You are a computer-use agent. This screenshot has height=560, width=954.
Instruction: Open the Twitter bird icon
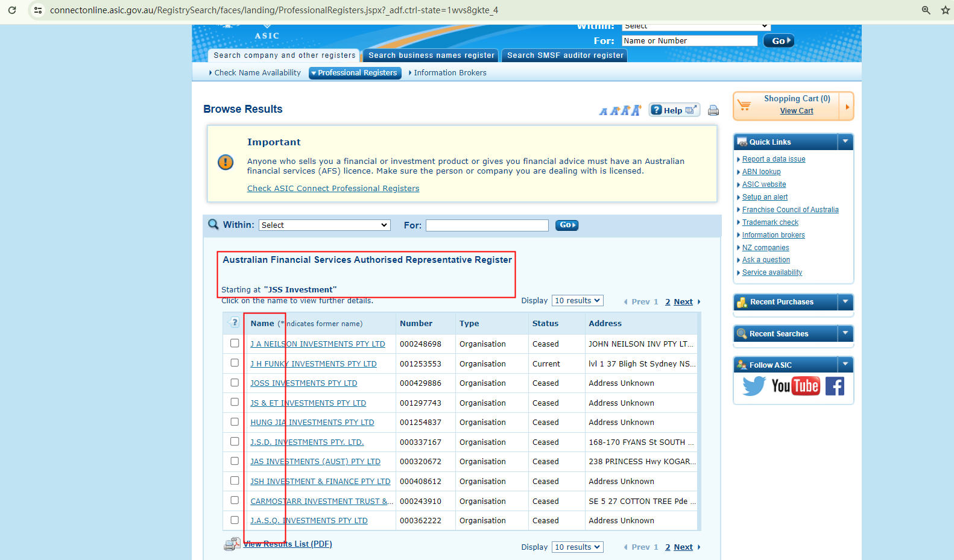(753, 386)
